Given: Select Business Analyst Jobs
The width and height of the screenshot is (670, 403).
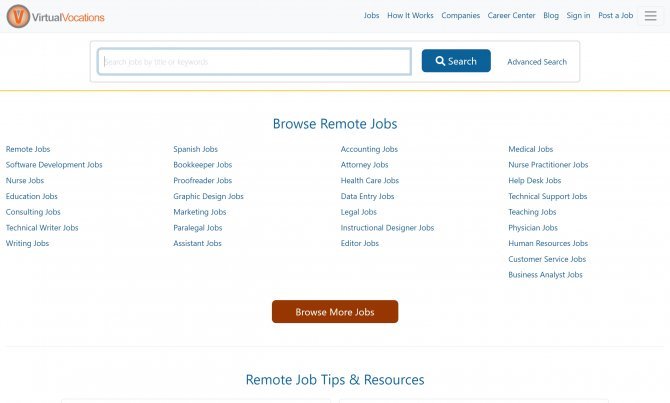Looking at the screenshot, I should click(545, 275).
